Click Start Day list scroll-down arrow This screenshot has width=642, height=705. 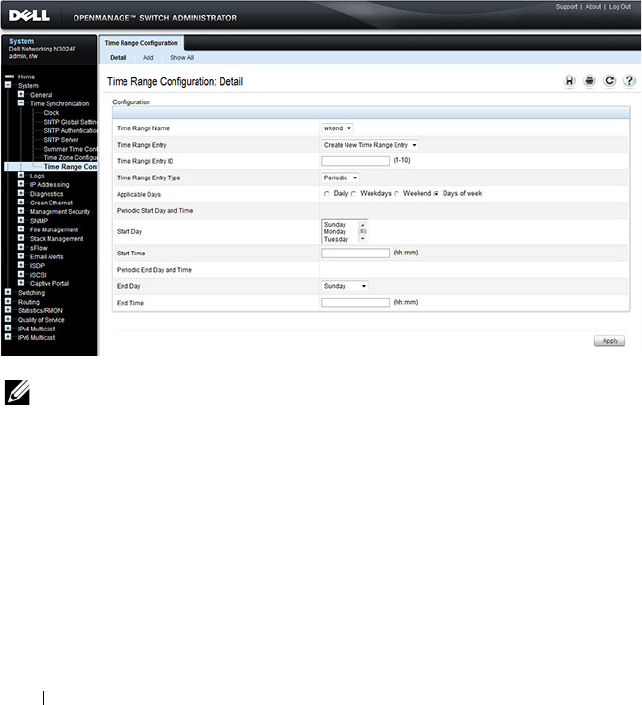pos(362,239)
